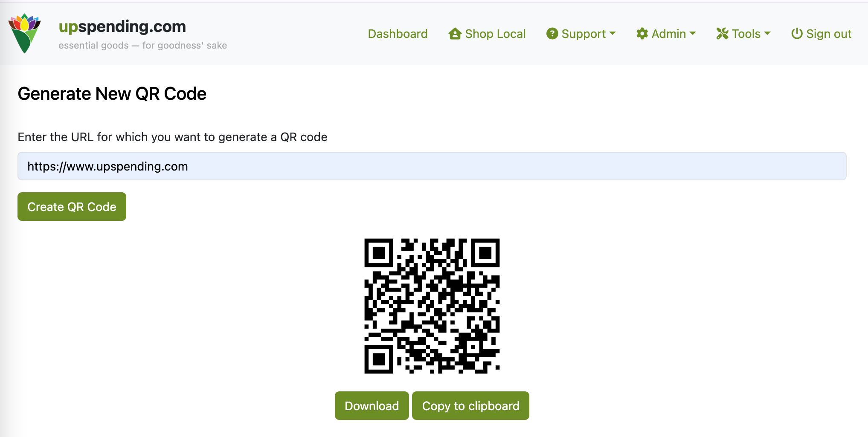Click the generated QR code image
The height and width of the screenshot is (437, 868).
coord(432,306)
